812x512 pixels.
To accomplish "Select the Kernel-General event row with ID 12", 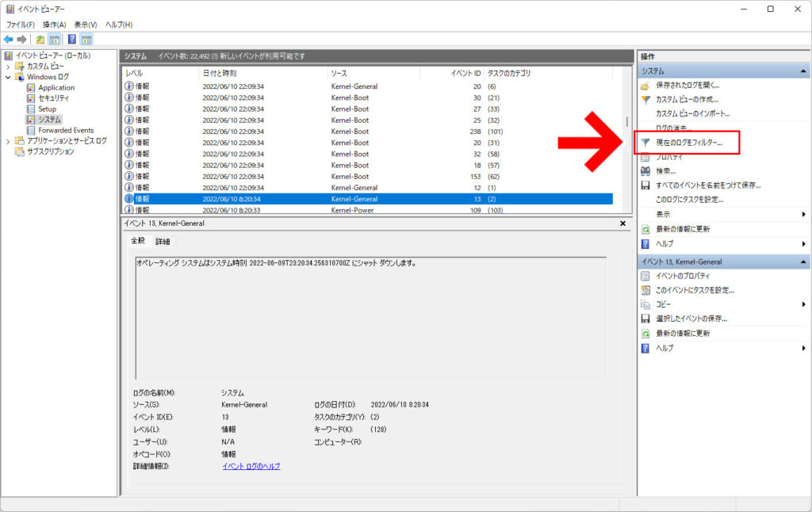I will 368,187.
